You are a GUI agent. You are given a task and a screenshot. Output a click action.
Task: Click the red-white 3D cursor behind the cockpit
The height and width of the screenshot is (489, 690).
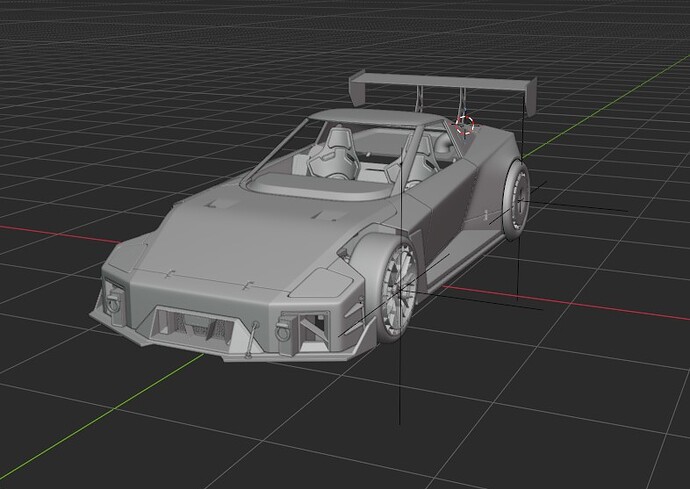click(x=465, y=125)
